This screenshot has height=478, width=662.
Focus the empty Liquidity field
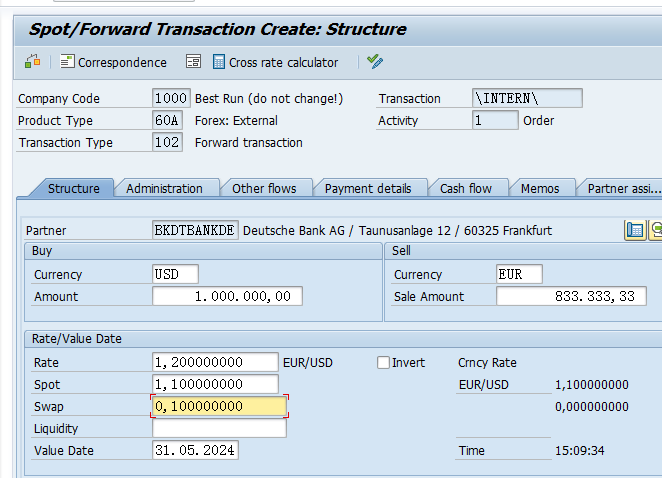tap(219, 428)
